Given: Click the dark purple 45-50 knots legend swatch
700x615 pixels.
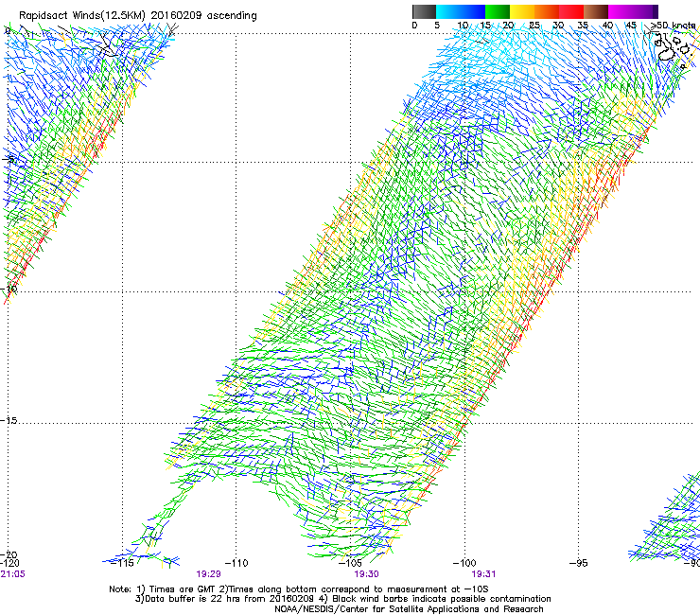Looking at the screenshot, I should pyautogui.click(x=645, y=11).
